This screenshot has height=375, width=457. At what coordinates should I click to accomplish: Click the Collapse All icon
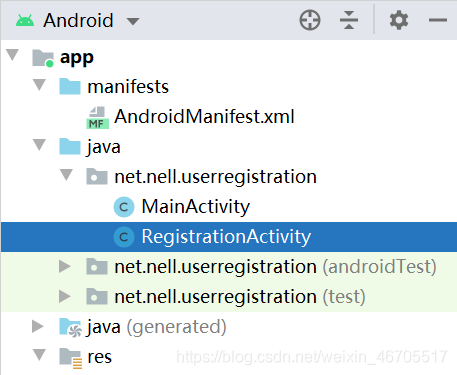tap(349, 20)
